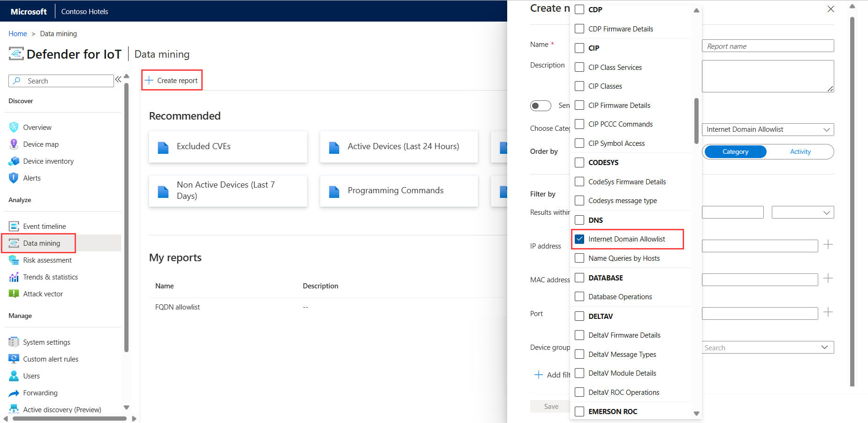
Task: Check the CODESYS category checkbox
Action: [579, 162]
